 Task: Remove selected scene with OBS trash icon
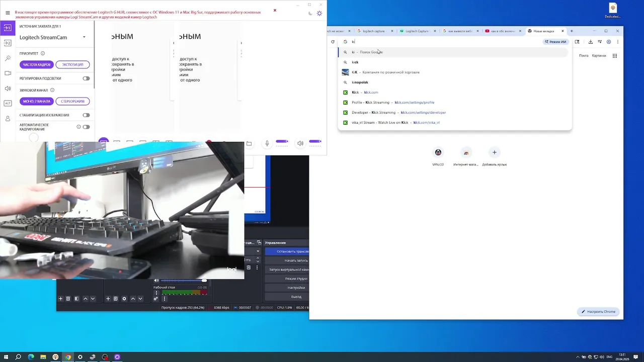point(68,299)
